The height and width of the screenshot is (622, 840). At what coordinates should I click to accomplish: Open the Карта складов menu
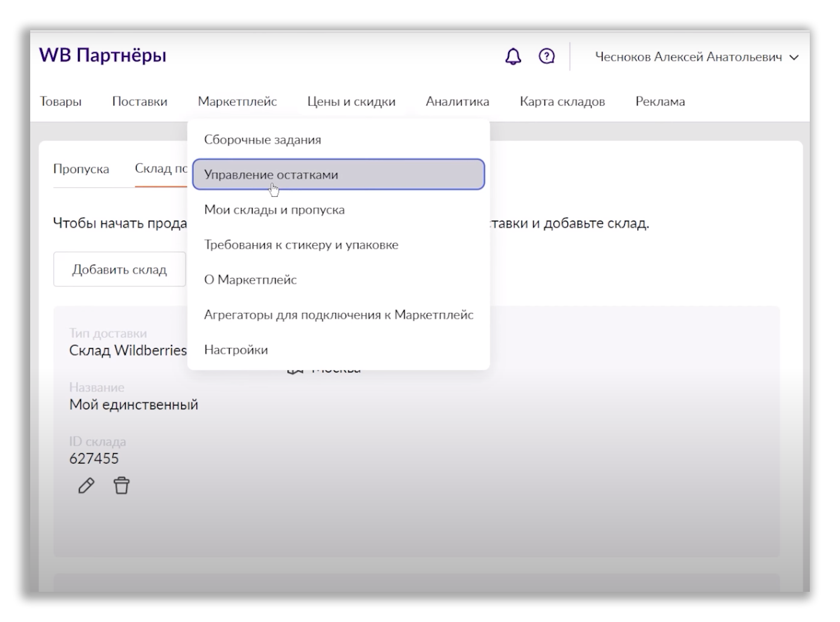[x=562, y=101]
